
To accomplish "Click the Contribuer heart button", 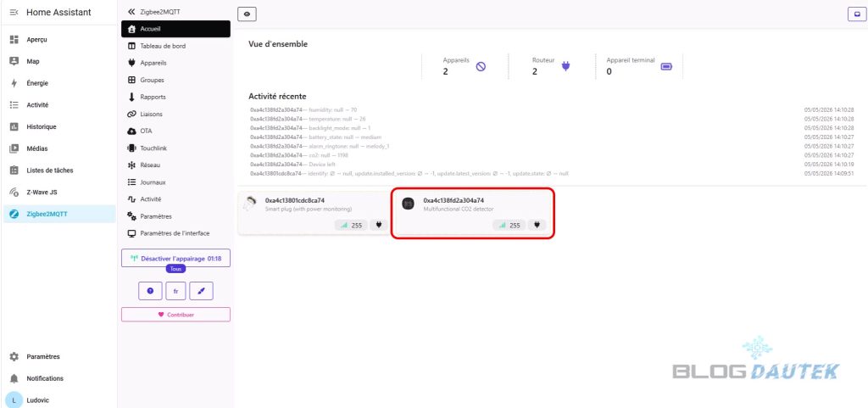I will [175, 315].
